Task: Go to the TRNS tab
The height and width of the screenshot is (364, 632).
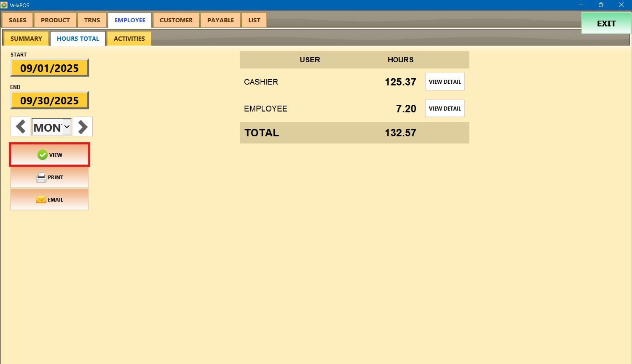Action: tap(92, 20)
